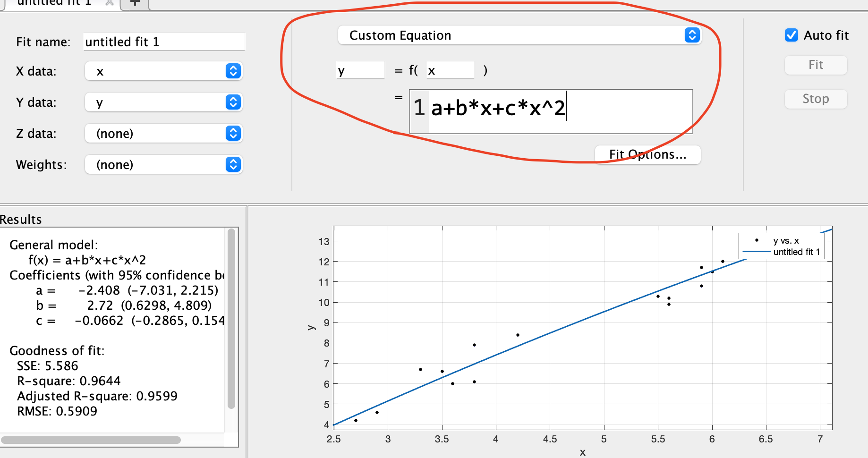Click the Z data dropdown stepper arrows
868x458 pixels.
(232, 134)
